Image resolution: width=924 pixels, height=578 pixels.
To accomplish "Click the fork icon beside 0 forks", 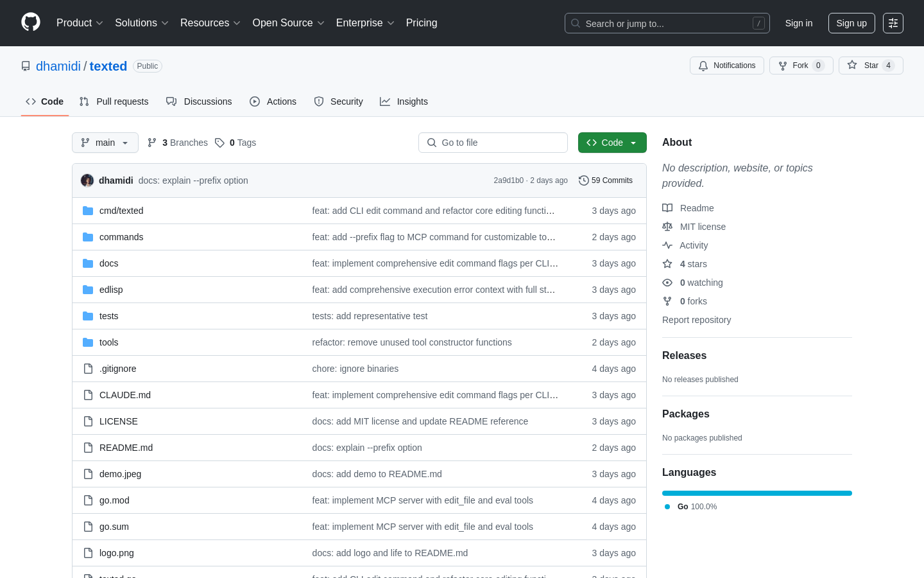I will (x=667, y=301).
